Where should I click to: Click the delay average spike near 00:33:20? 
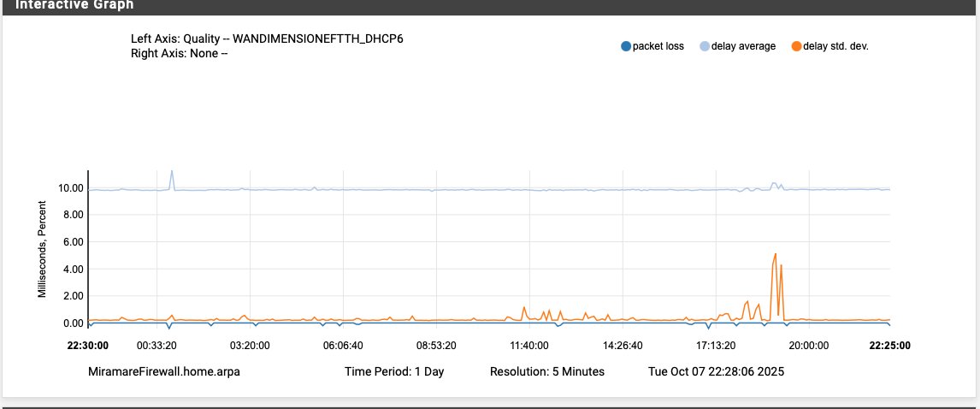click(x=172, y=171)
